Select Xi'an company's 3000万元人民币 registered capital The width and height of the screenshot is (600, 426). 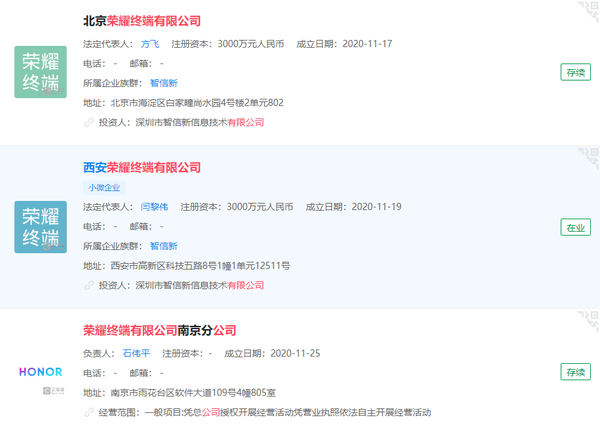coord(260,207)
